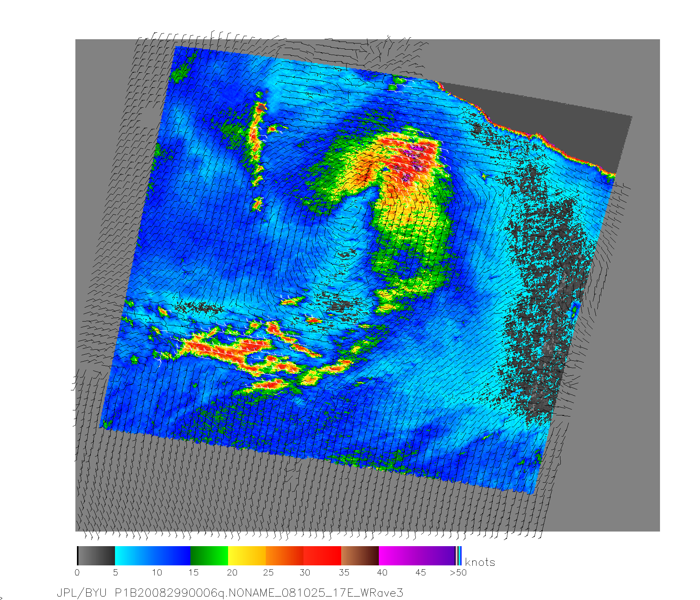Click the JPL/BYU file name caption

230,593
